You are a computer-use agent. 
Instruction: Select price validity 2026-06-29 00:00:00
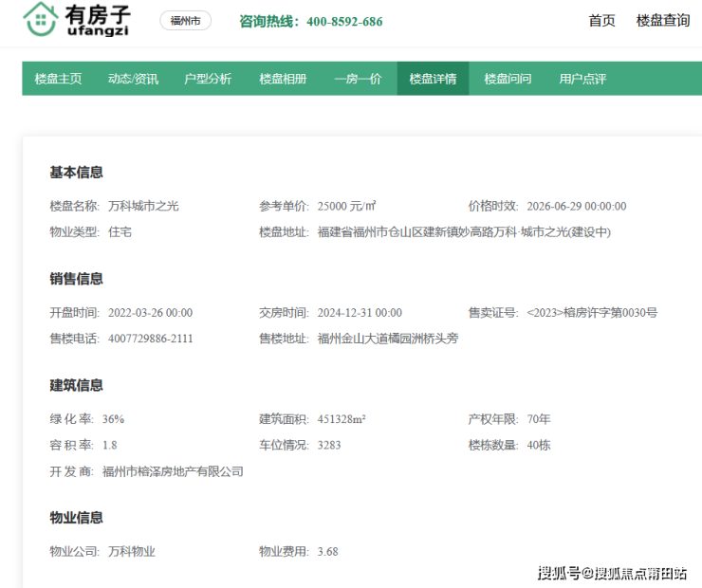point(577,207)
